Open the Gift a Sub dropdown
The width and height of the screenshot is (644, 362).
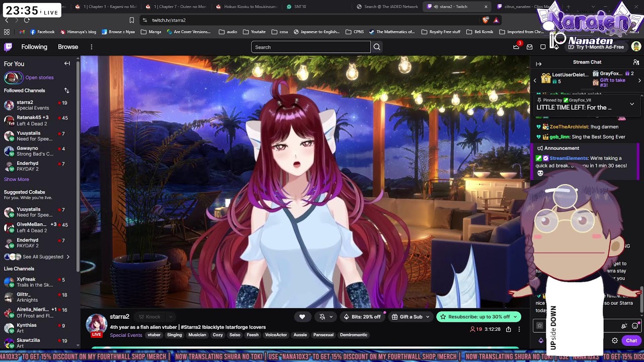coord(411,317)
